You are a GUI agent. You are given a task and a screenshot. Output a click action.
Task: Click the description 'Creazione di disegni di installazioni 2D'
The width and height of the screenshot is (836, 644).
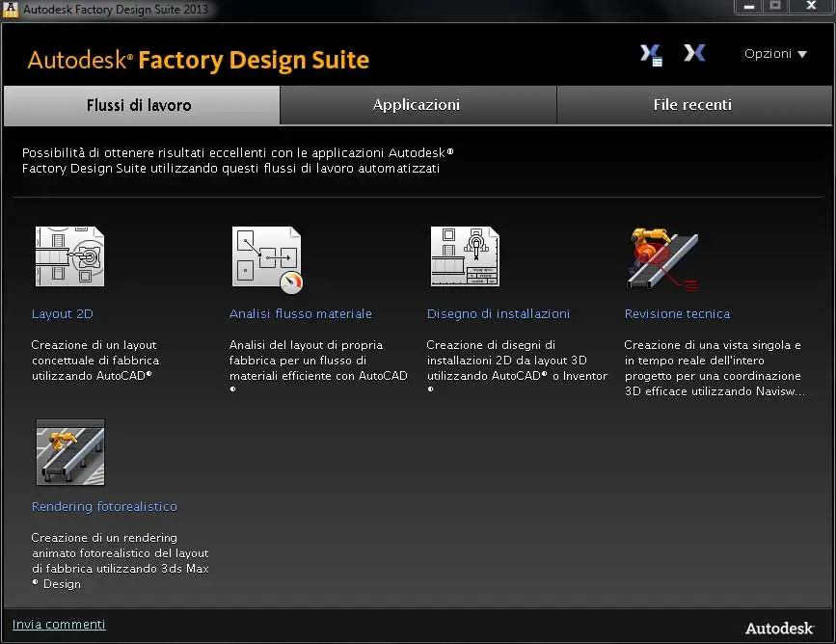517,366
